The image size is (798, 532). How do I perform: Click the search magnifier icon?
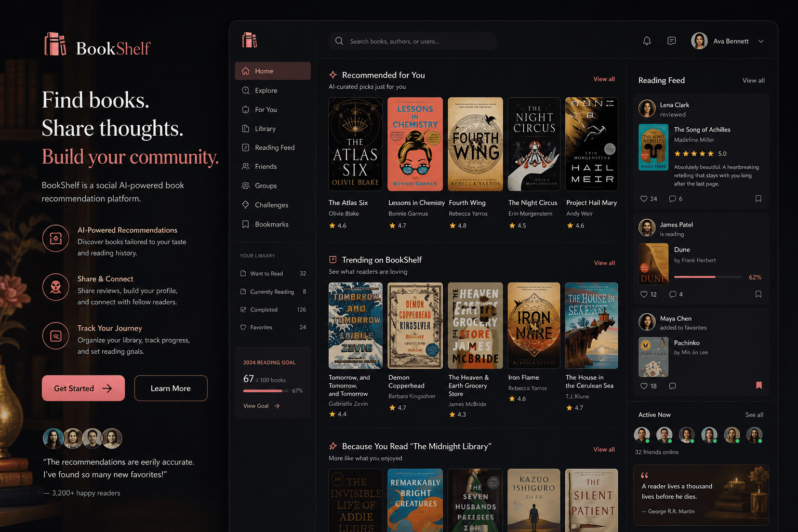tap(339, 41)
